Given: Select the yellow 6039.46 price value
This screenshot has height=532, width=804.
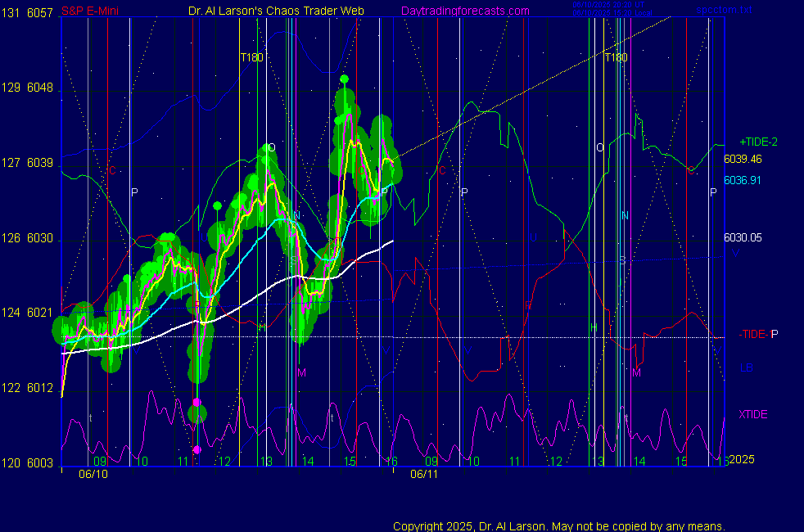Looking at the screenshot, I should (743, 159).
